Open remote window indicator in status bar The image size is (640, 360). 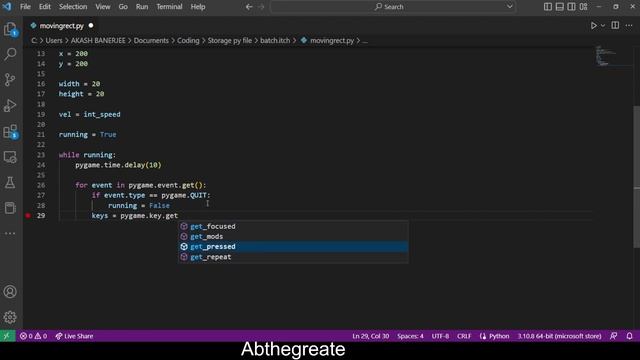(7, 336)
